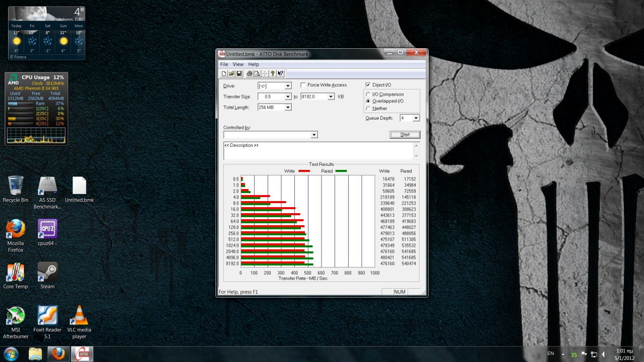Open the Core Temp desktop icon
The image size is (644, 362).
coord(16,276)
